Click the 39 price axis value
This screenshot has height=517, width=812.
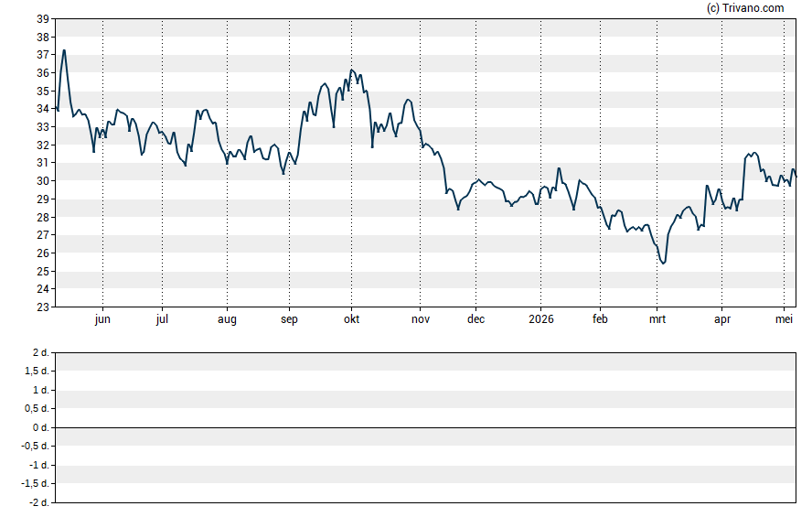coord(43,19)
